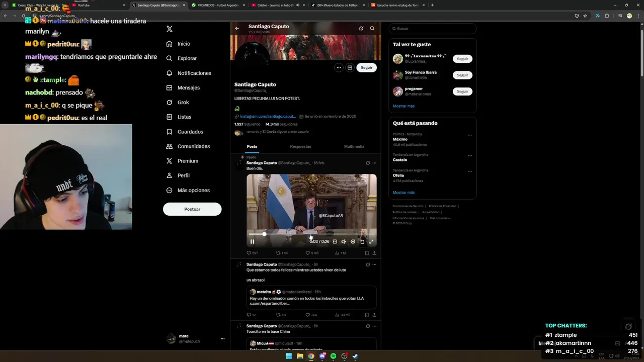Repost the Buen día post

point(282,253)
